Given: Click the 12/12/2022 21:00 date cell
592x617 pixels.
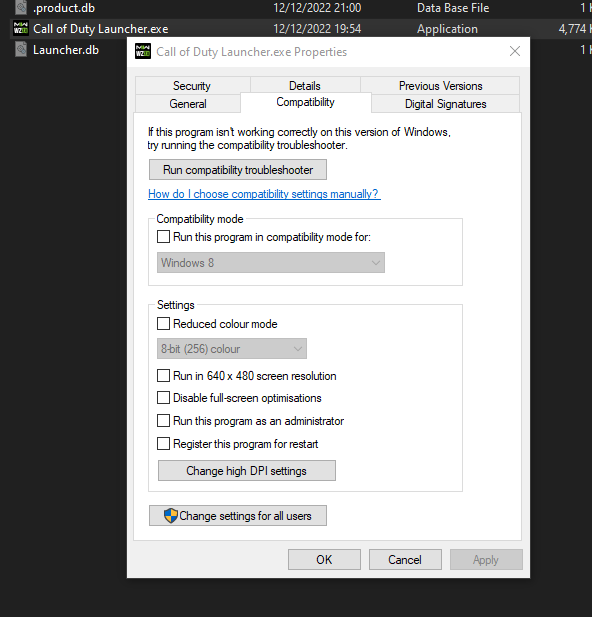Looking at the screenshot, I should point(317,8).
